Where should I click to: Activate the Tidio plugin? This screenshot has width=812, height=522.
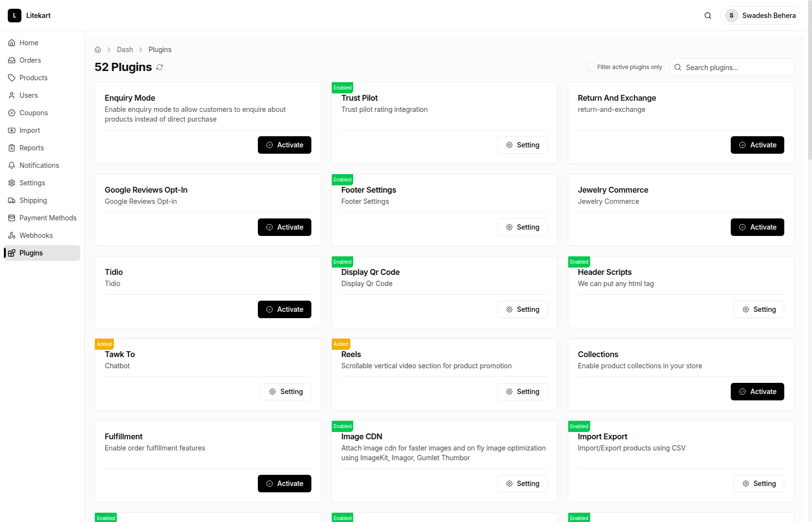(285, 309)
